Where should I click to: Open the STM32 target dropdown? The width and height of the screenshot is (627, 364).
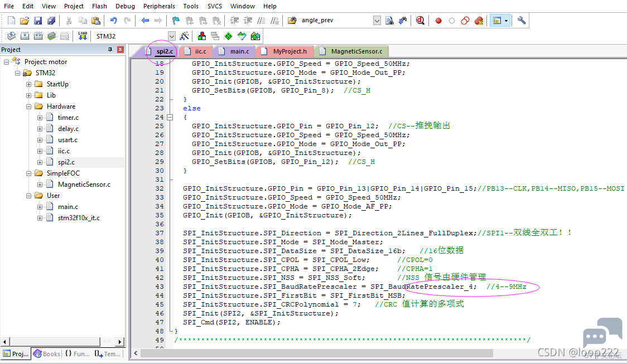172,36
